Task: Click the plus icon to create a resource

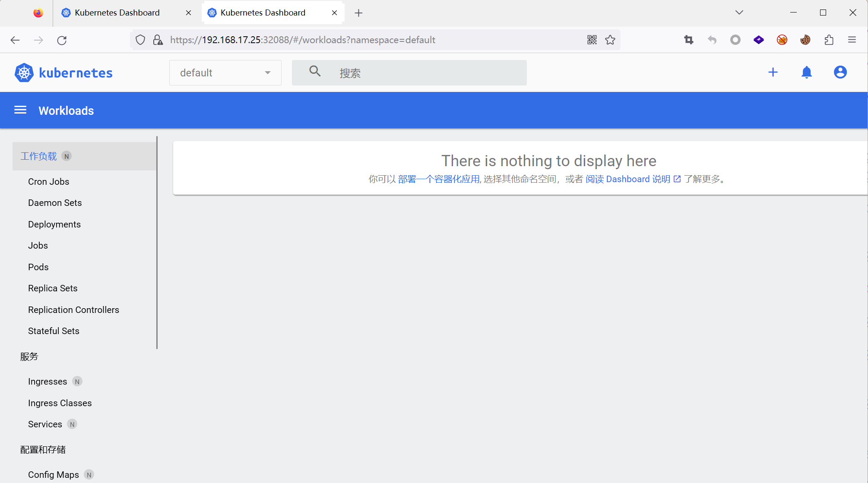Action: pyautogui.click(x=773, y=72)
